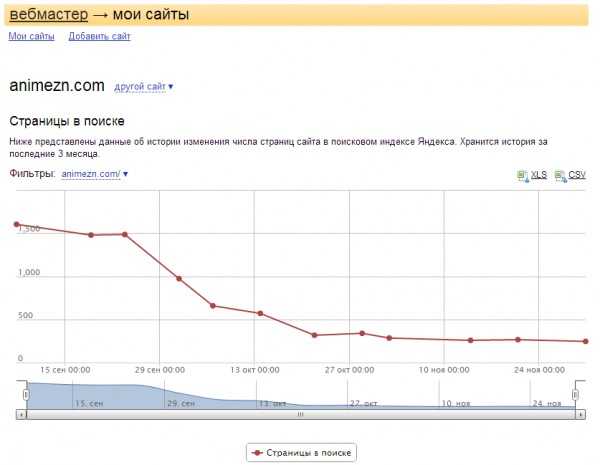Click the XLS export icon
The width and height of the screenshot is (600, 465).
(523, 176)
